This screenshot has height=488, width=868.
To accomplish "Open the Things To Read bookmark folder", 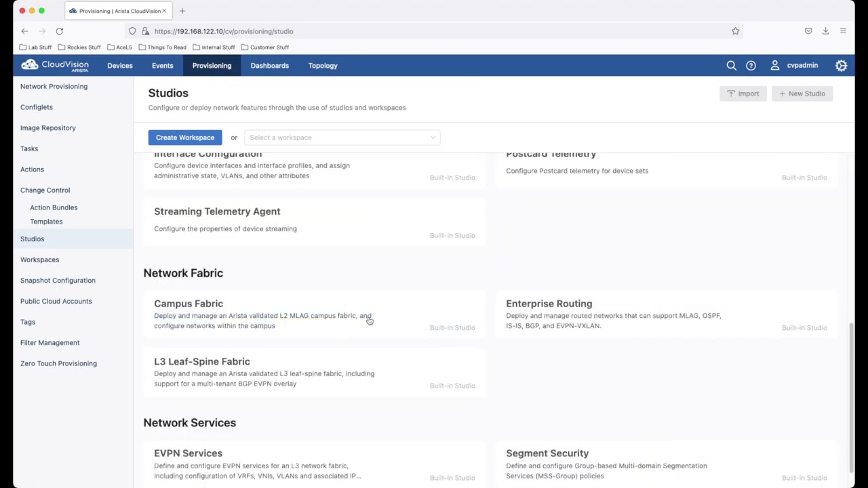I will click(x=162, y=47).
